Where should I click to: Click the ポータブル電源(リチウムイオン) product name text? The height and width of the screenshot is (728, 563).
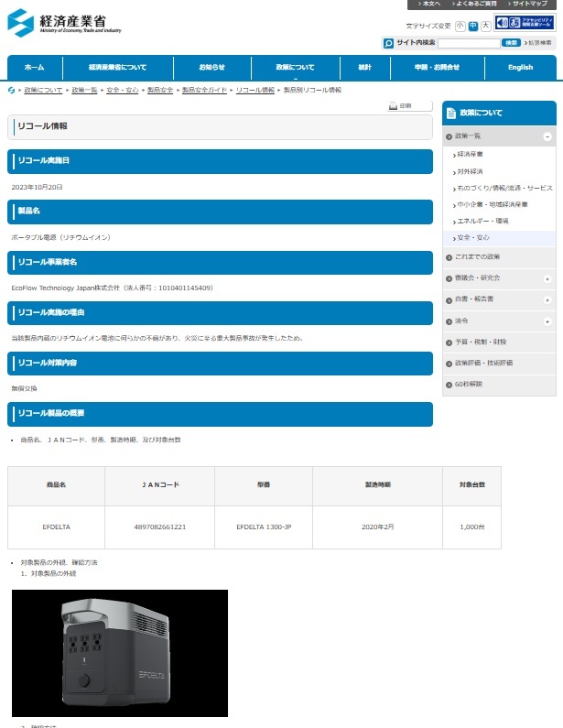tap(60, 237)
